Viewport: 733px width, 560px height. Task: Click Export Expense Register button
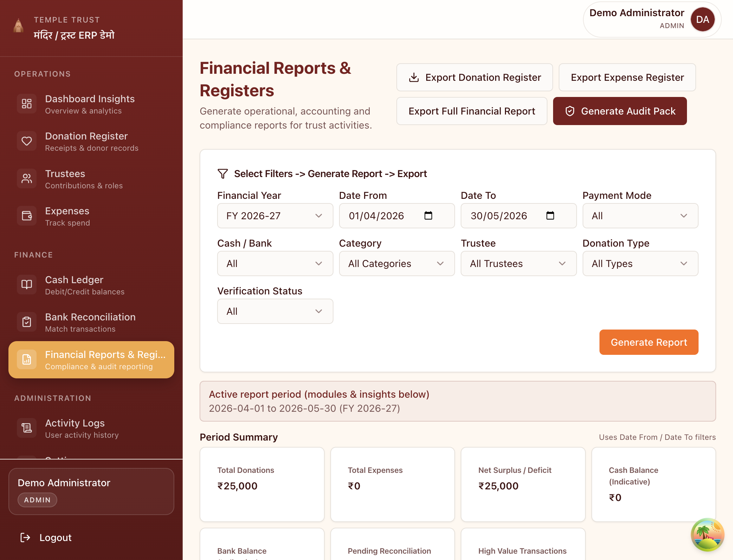(x=627, y=77)
